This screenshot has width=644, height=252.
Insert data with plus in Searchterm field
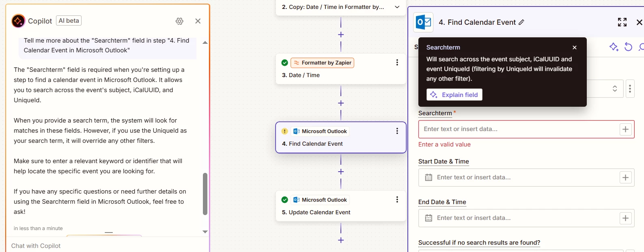click(x=626, y=129)
